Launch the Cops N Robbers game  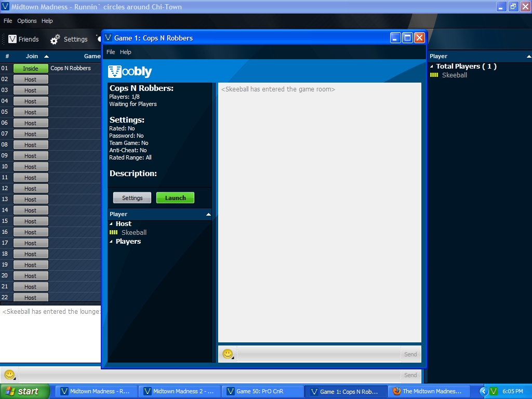pyautogui.click(x=175, y=198)
